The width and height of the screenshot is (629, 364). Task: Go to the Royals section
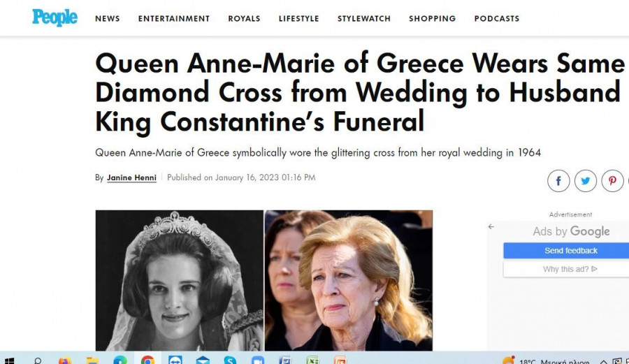tap(245, 19)
